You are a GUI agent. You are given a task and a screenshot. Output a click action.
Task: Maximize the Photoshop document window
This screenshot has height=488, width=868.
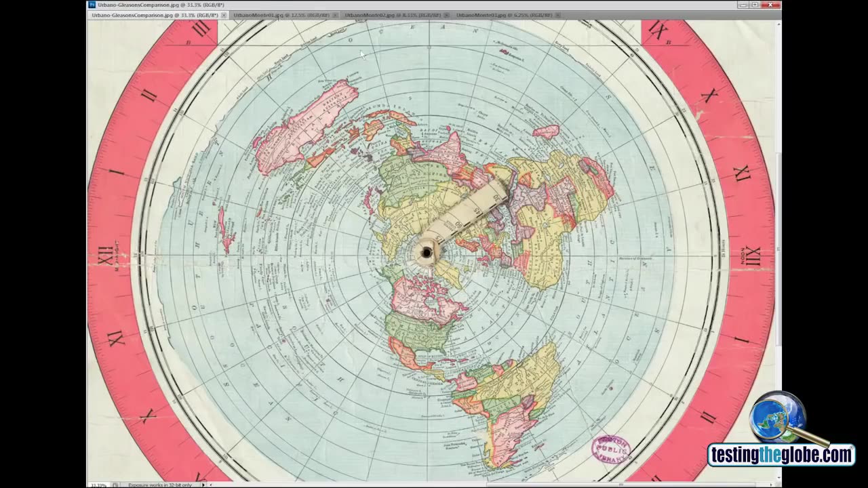tap(755, 5)
